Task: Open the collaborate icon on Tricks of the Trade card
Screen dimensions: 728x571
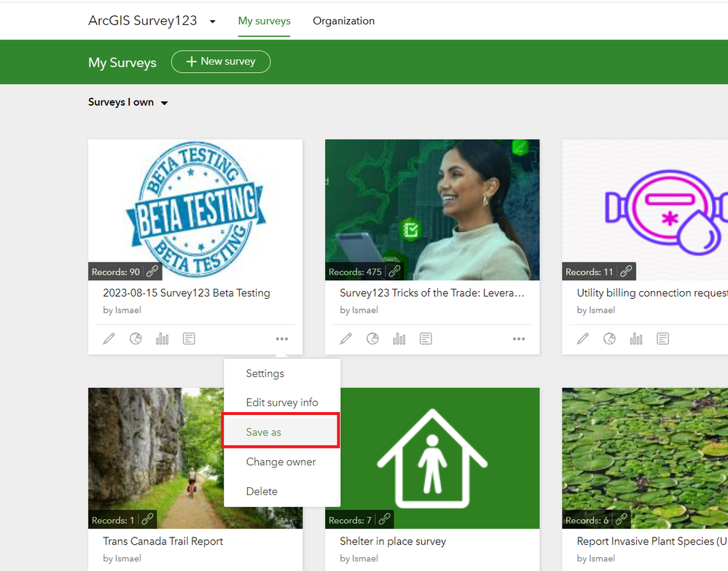Action: [372, 338]
